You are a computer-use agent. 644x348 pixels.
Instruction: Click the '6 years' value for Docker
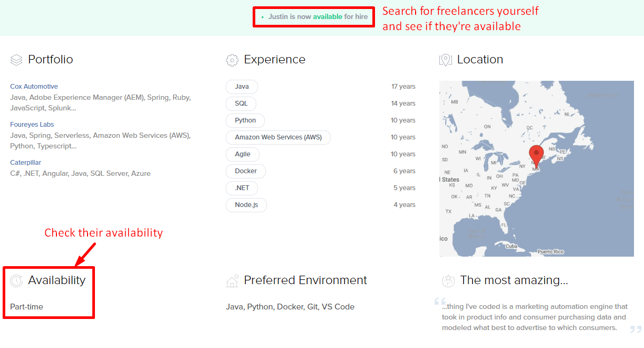point(405,171)
